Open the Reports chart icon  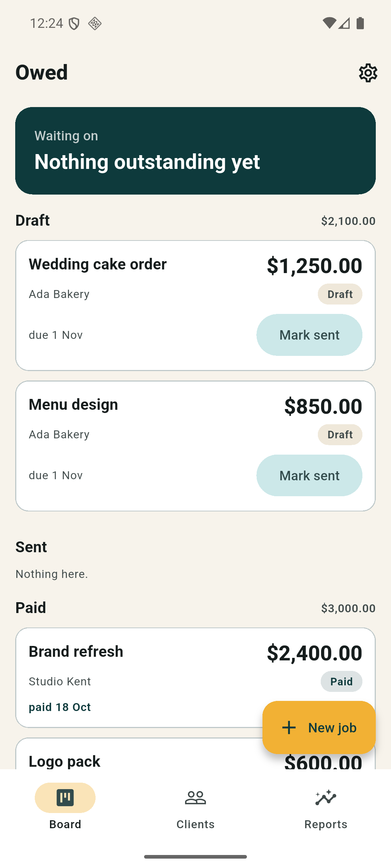click(326, 797)
